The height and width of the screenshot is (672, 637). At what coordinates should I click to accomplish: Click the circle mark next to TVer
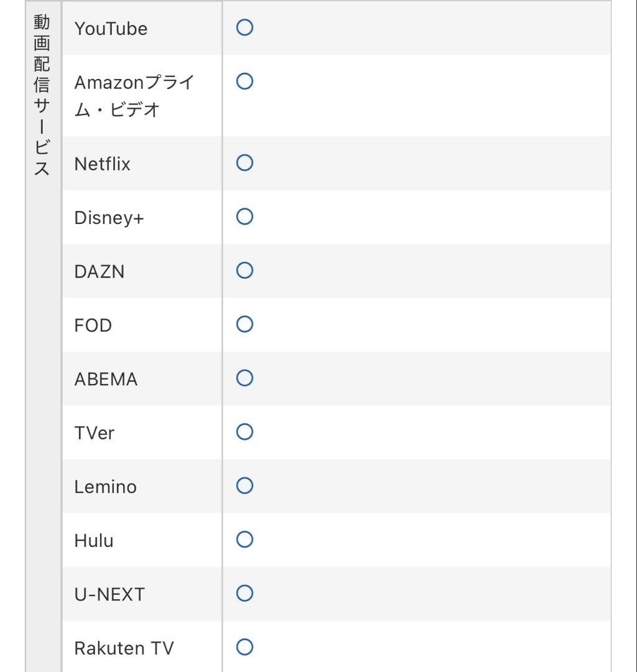(x=245, y=432)
